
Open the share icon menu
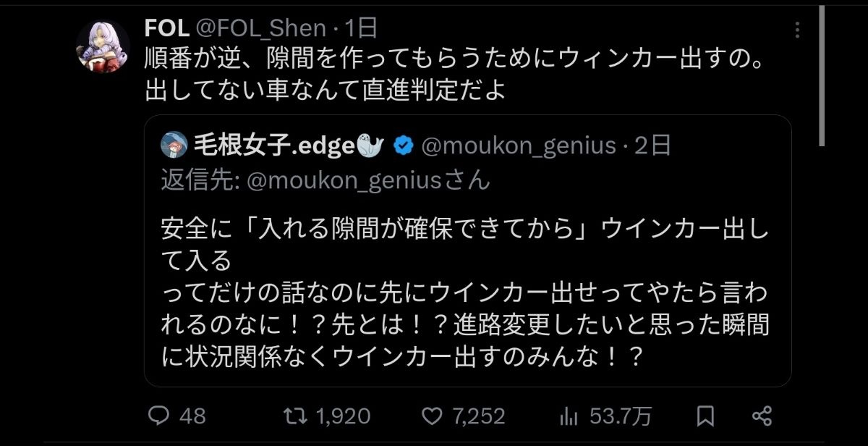point(761,416)
